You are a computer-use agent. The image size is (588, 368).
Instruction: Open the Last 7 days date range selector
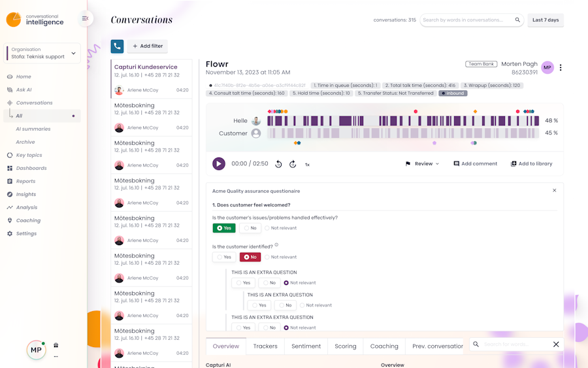546,20
